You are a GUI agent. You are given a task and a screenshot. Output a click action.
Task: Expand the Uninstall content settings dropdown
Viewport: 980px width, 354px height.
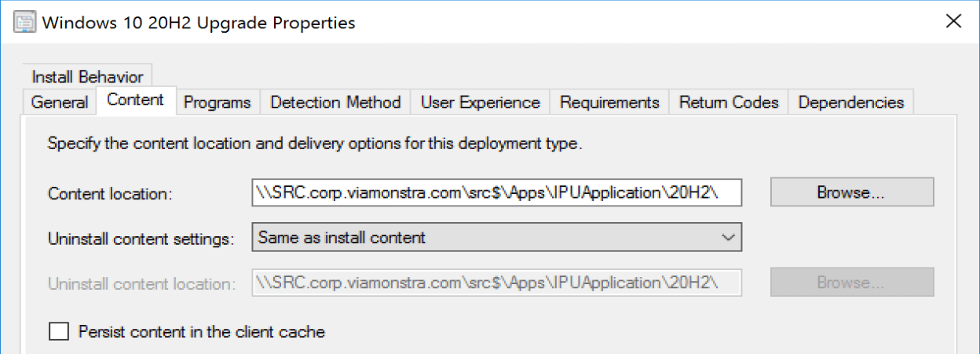pyautogui.click(x=728, y=236)
